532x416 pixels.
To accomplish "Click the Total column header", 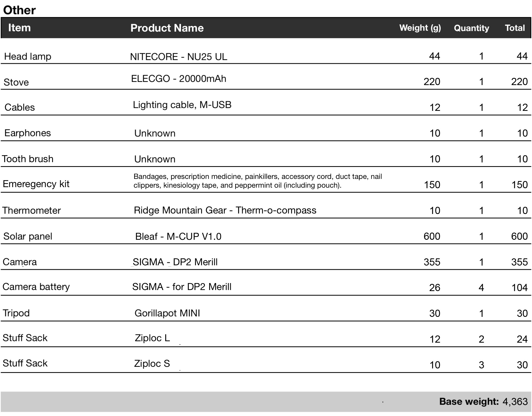I will 515,28.
